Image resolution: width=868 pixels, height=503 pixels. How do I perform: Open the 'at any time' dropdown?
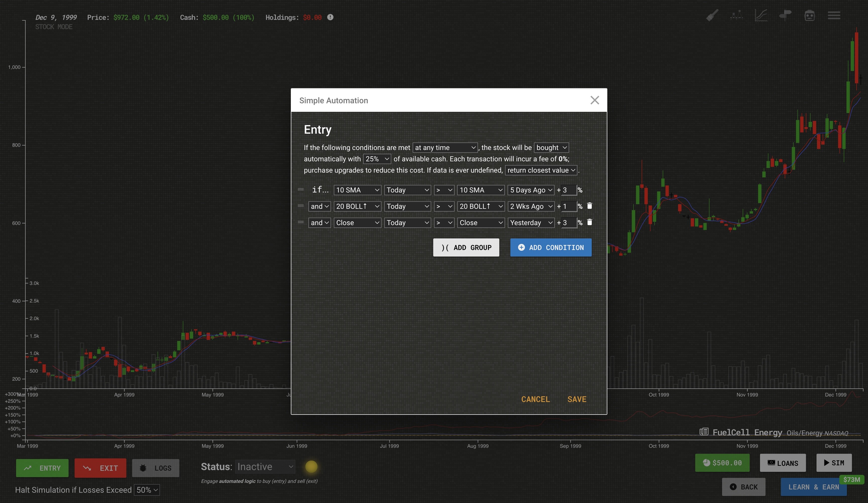pyautogui.click(x=445, y=147)
